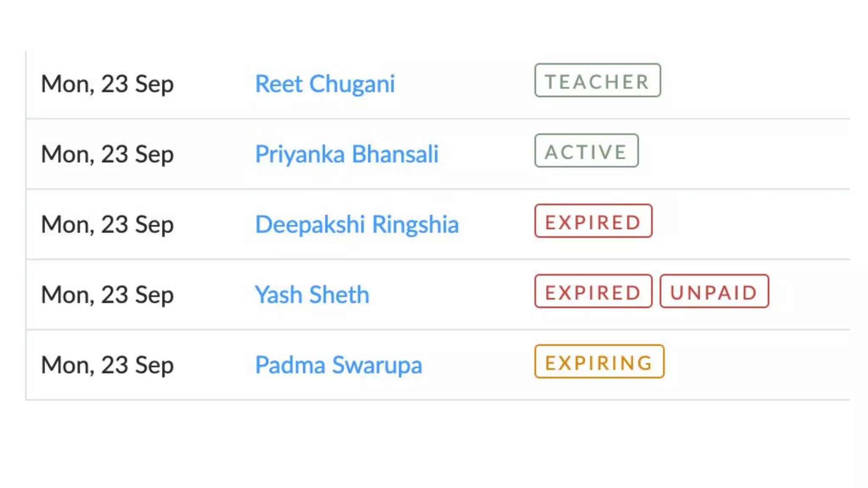Image resolution: width=868 pixels, height=488 pixels.
Task: Click empty space right of Deepakshi's EXPIRED badge
Action: coord(751,225)
